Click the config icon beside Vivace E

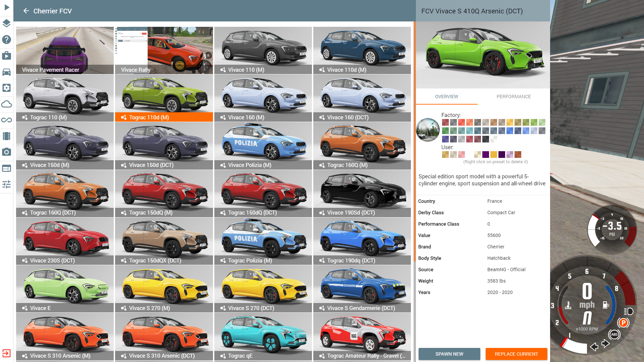tap(25, 308)
